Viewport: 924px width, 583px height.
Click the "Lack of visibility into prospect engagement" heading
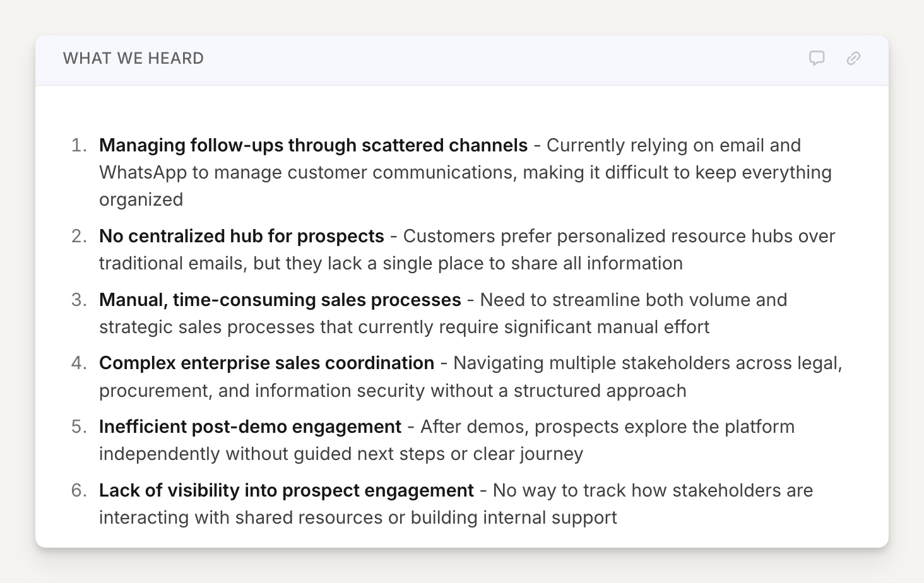point(286,491)
